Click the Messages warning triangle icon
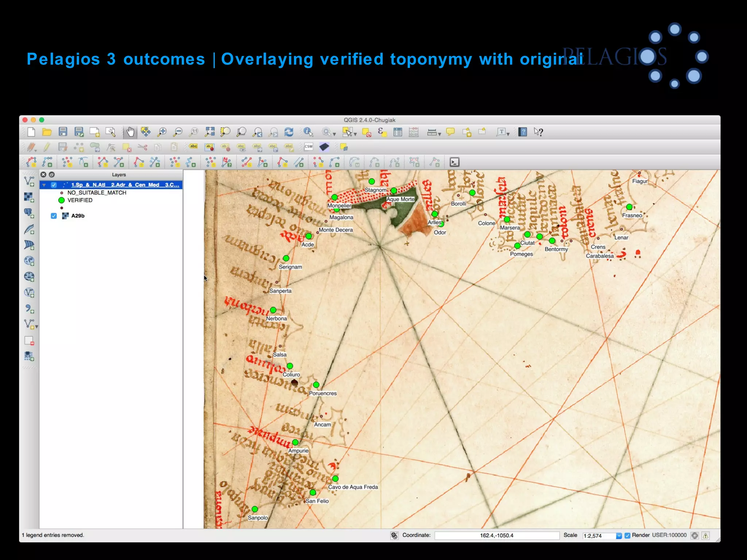The height and width of the screenshot is (560, 747). tap(706, 536)
